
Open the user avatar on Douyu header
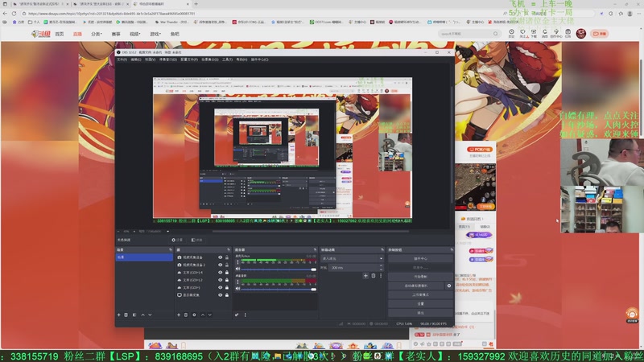point(580,34)
